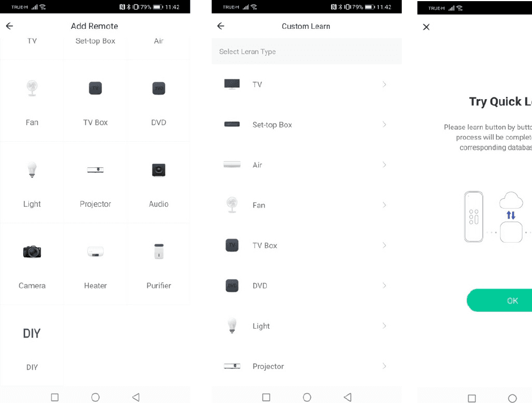Select TV Box label in Custom Learn list

point(265,245)
